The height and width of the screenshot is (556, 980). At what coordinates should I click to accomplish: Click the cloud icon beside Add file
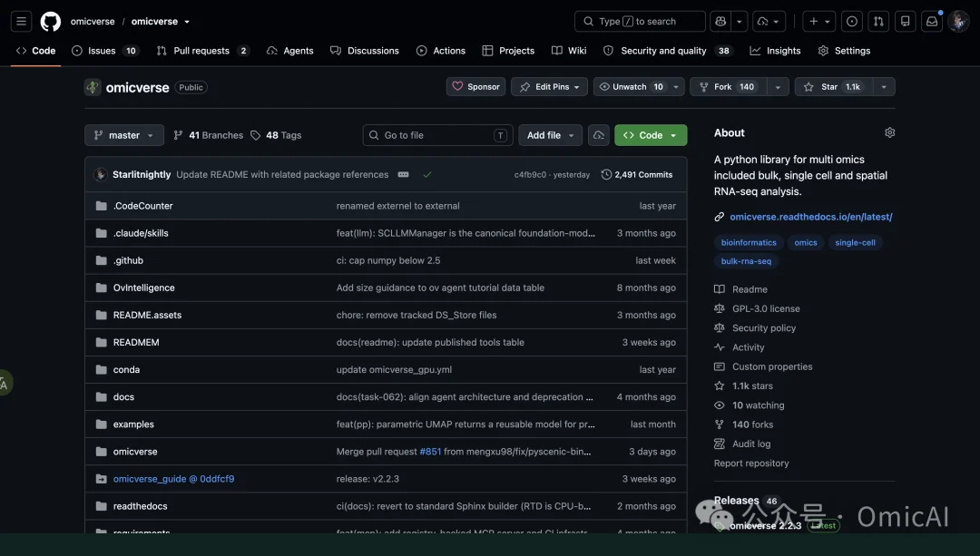(x=598, y=135)
